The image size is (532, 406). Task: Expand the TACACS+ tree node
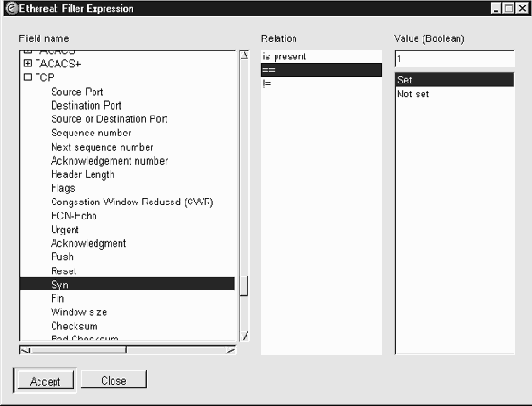pyautogui.click(x=28, y=63)
